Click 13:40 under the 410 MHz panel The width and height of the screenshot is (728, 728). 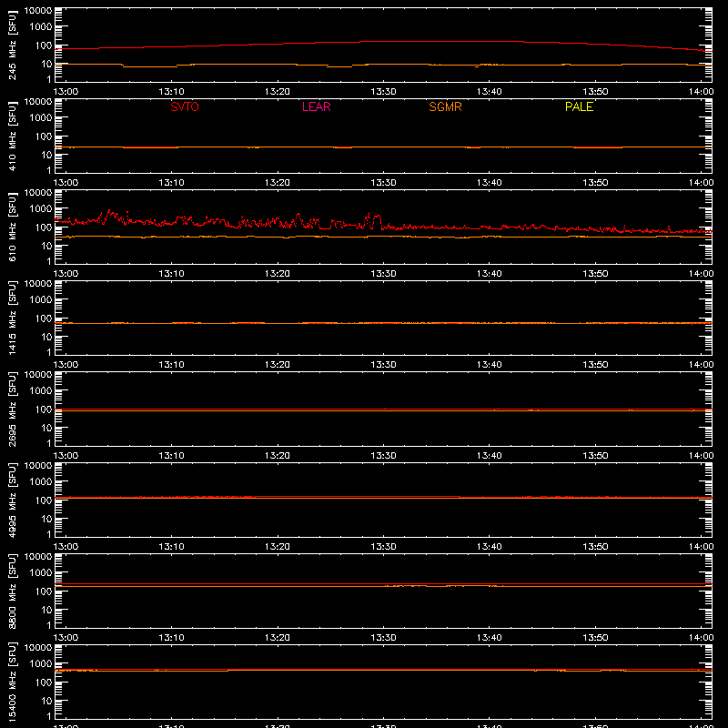tap(490, 183)
